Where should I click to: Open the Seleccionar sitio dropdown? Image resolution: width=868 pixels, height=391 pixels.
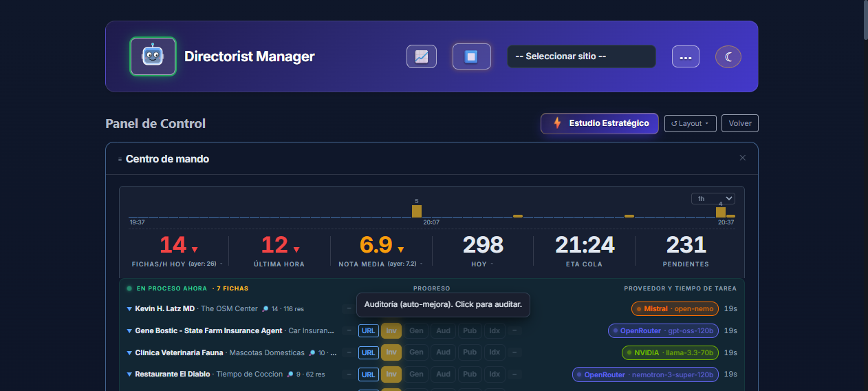(x=581, y=56)
